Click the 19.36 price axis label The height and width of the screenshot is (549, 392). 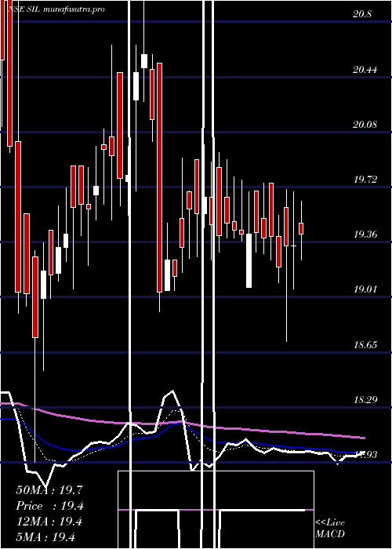[365, 235]
